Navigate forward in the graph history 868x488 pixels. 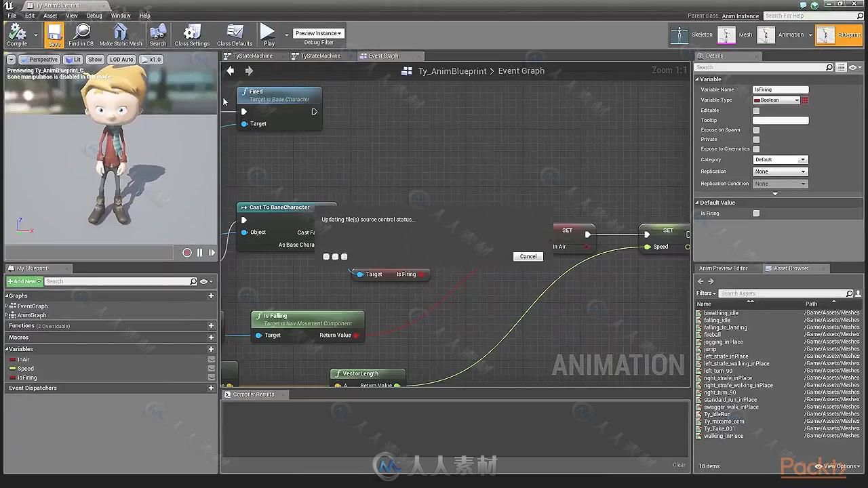(x=249, y=70)
